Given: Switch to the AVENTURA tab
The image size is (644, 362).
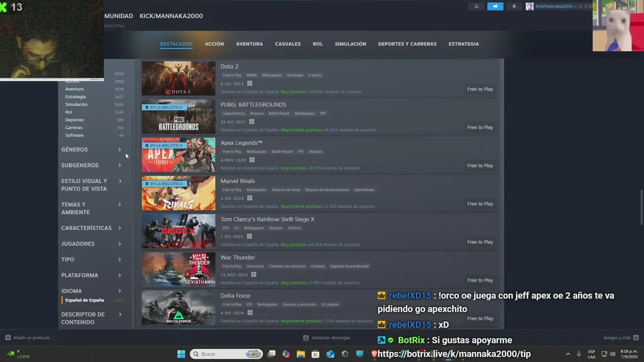Looking at the screenshot, I should pos(250,44).
